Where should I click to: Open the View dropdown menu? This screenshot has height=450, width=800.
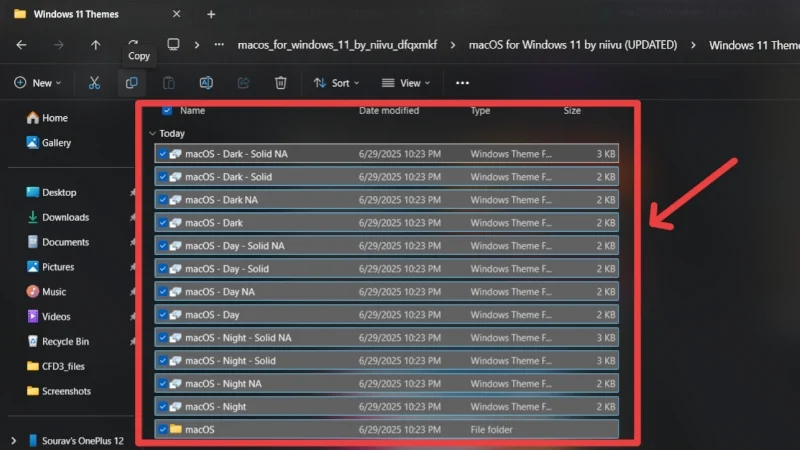(406, 83)
